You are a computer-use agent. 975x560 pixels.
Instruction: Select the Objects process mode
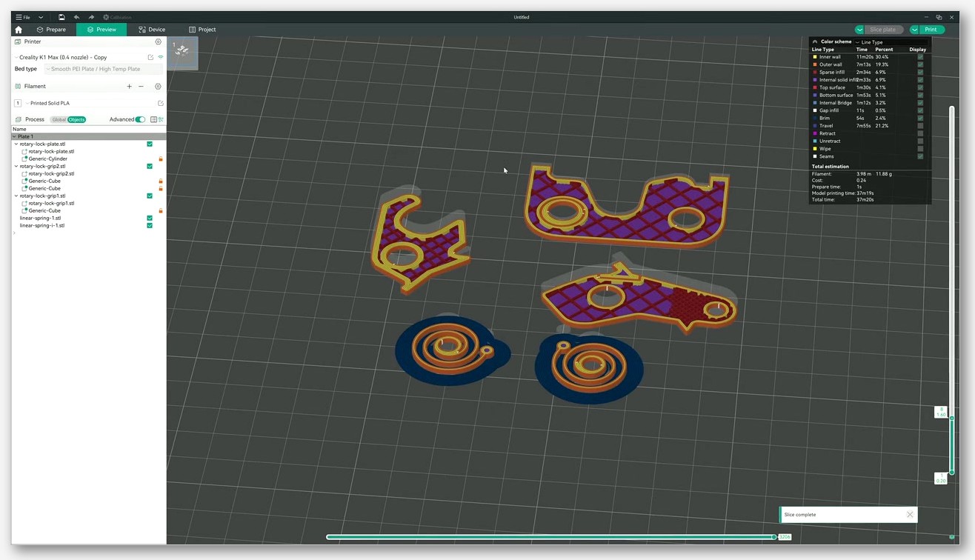point(76,119)
